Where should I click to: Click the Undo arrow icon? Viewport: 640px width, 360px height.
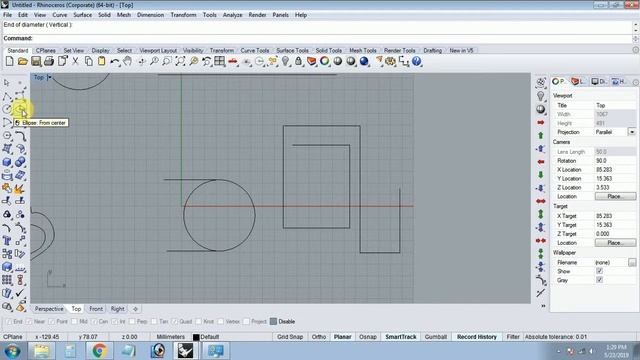click(x=115, y=62)
